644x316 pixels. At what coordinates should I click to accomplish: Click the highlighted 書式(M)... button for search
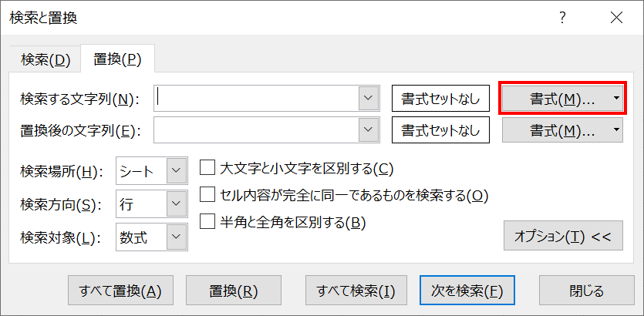pyautogui.click(x=555, y=99)
